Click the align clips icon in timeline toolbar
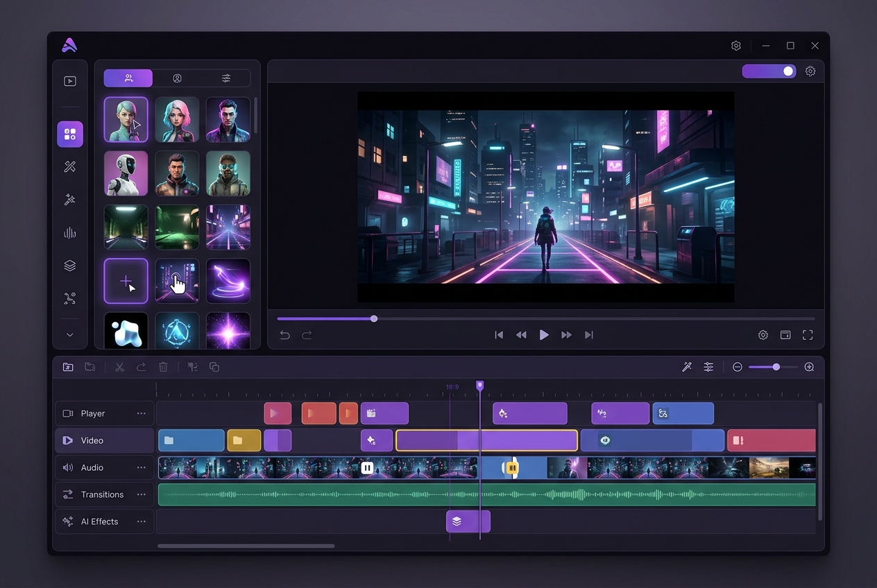877x588 pixels. click(193, 367)
